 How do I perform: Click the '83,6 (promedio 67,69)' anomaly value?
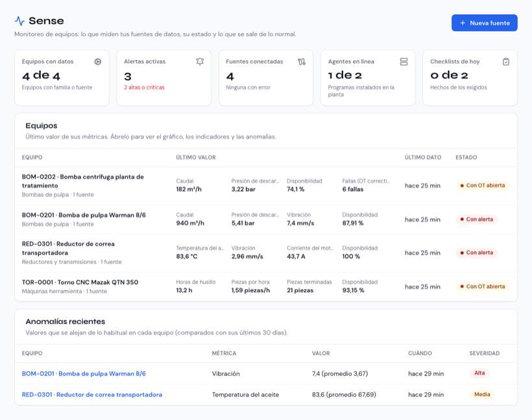(344, 395)
